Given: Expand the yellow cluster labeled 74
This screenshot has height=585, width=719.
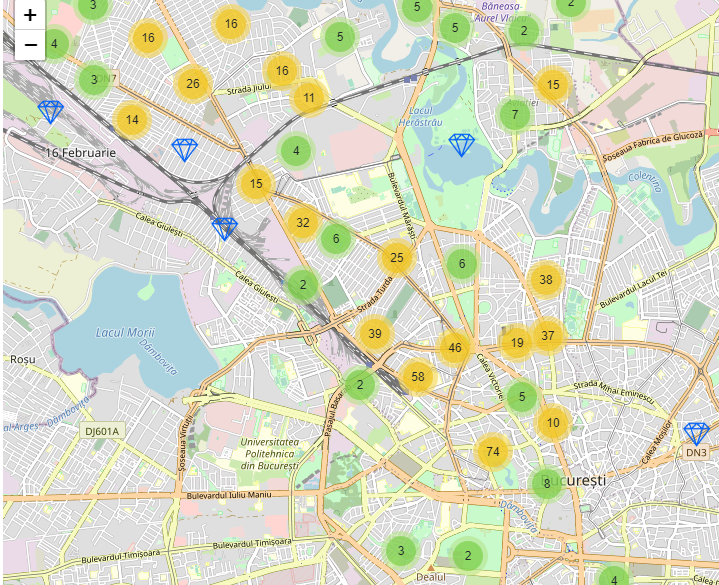Looking at the screenshot, I should coord(492,452).
